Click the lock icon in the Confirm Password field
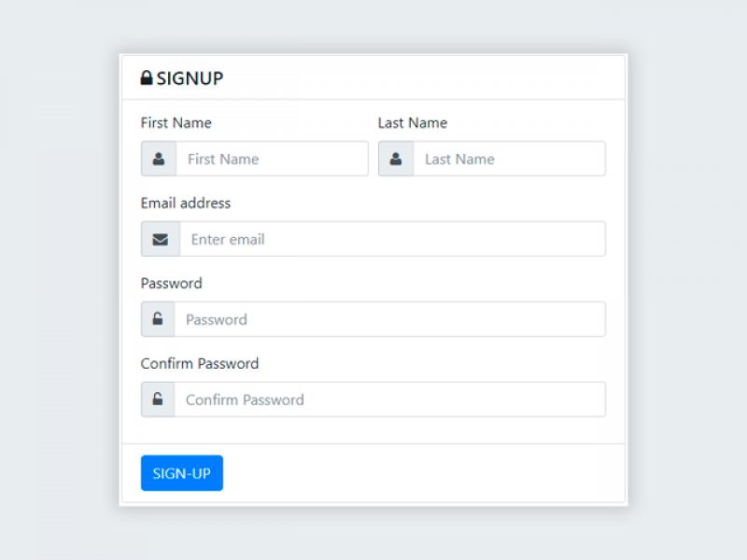The image size is (747, 560). 156,399
